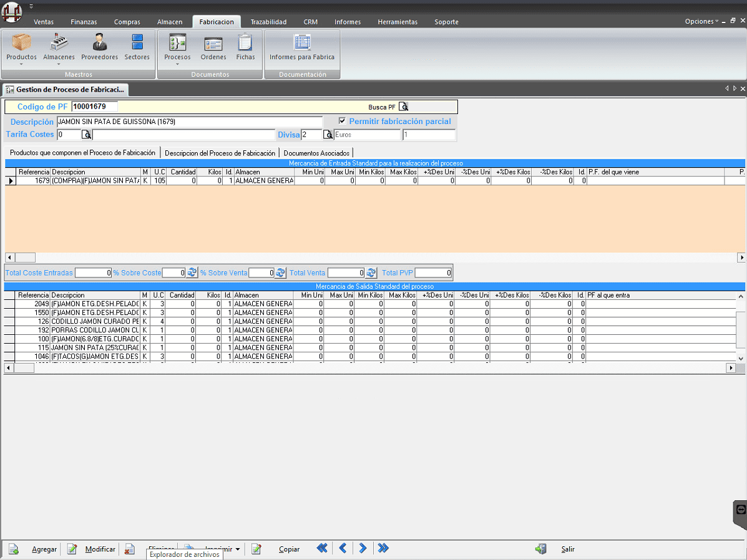Click the Descripcion text field
The height and width of the screenshot is (560, 747).
click(x=190, y=122)
